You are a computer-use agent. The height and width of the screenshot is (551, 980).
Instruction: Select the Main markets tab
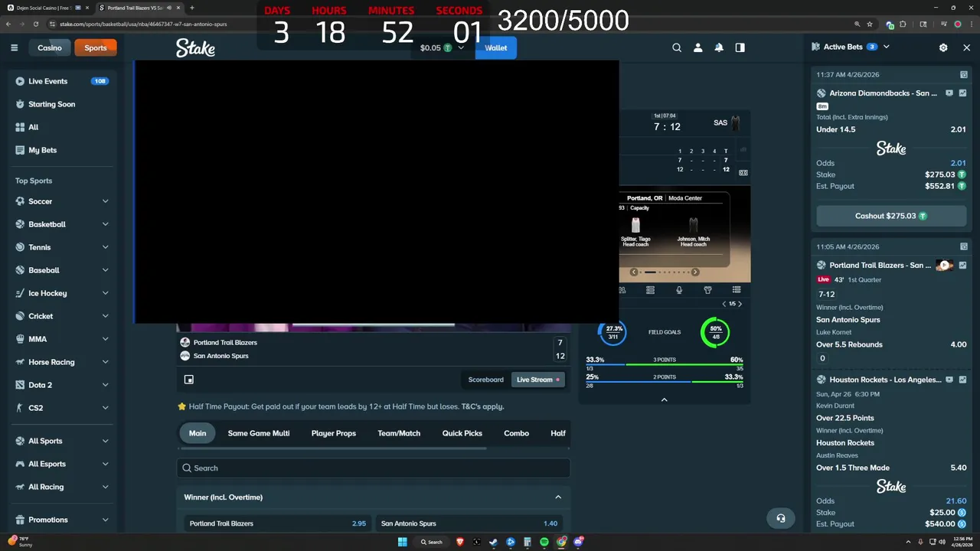198,433
